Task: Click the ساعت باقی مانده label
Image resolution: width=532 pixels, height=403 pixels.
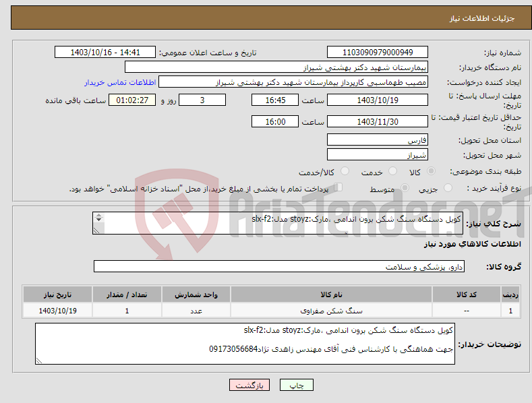Action: [76, 101]
